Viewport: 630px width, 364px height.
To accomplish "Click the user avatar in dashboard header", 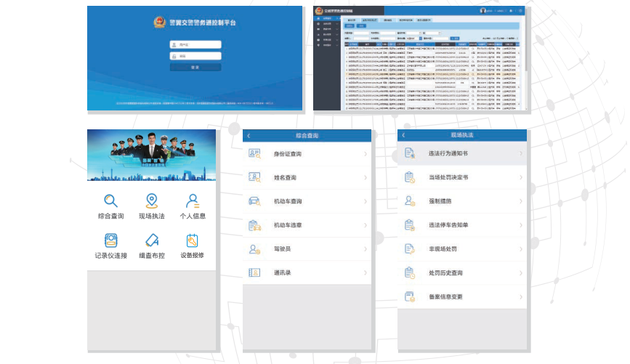I will pyautogui.click(x=483, y=11).
